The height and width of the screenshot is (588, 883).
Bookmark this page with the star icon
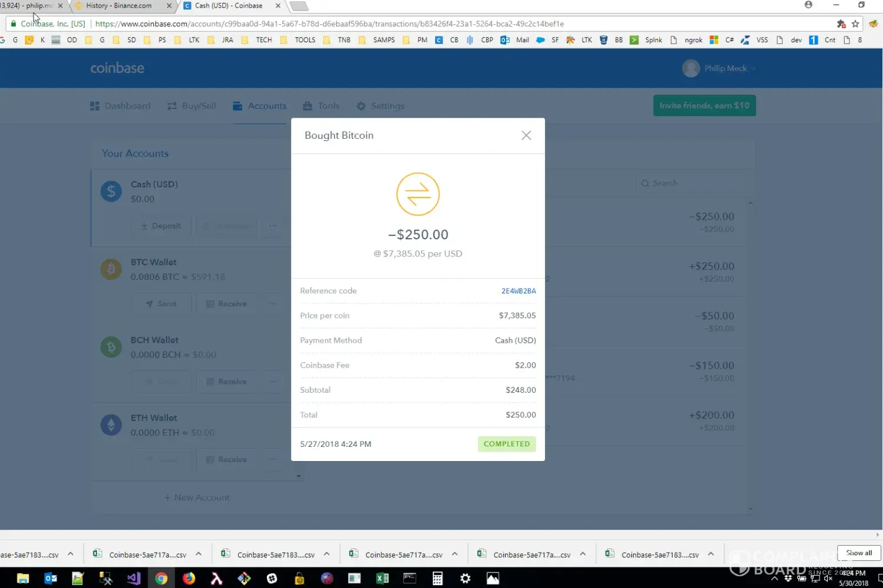855,24
